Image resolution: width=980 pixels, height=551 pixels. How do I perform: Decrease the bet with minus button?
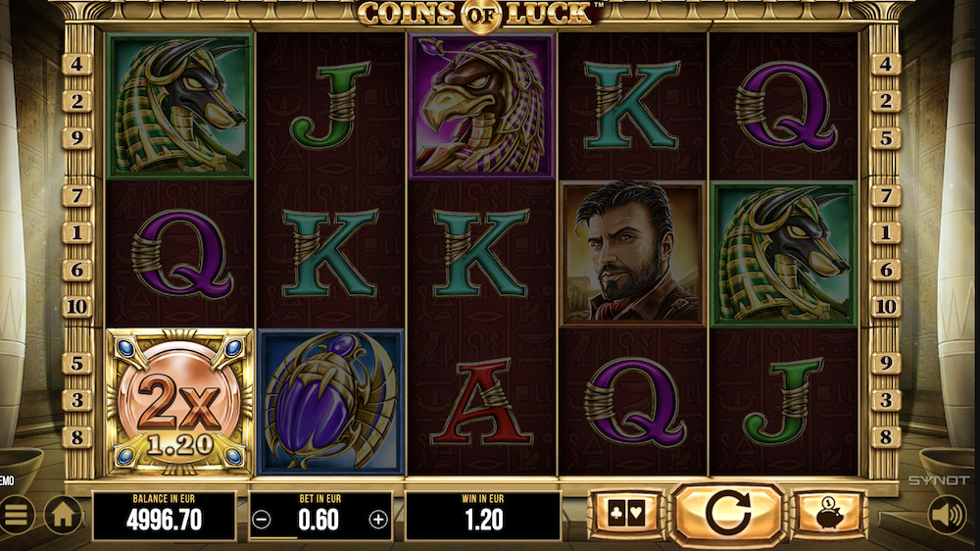coord(262,519)
